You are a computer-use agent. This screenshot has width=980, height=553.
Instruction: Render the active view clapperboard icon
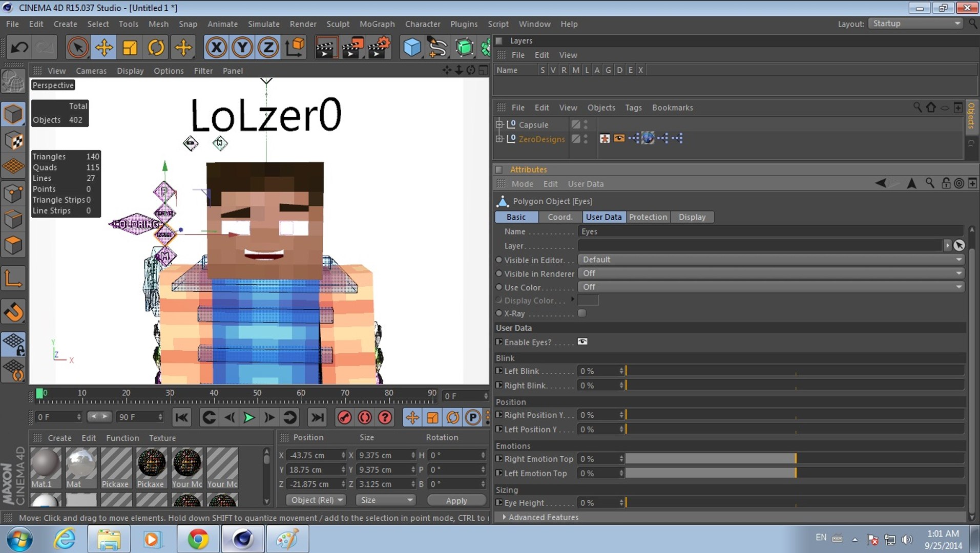(326, 48)
